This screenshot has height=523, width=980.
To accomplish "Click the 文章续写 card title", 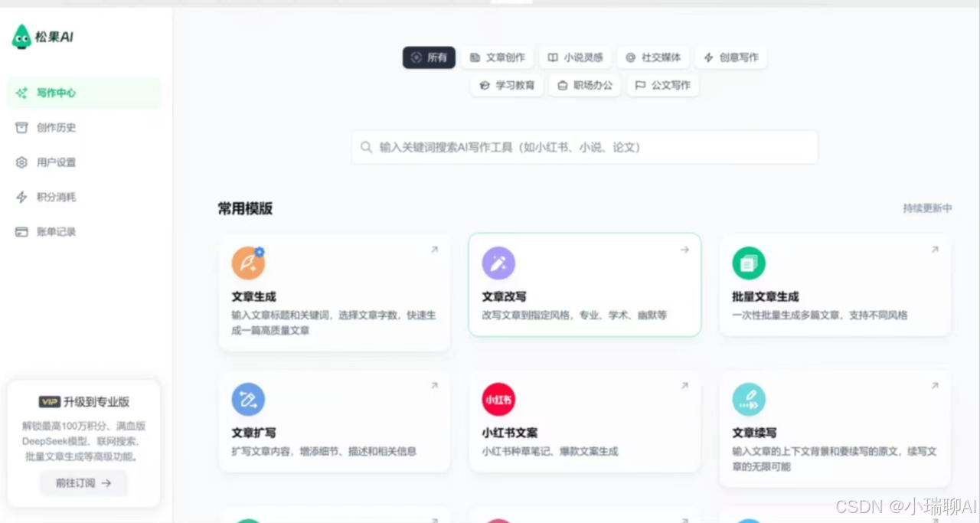I will [754, 433].
